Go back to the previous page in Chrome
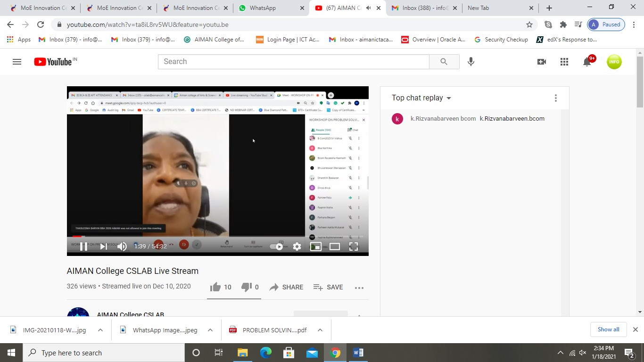Screen dimensions: 644x362 10,25
